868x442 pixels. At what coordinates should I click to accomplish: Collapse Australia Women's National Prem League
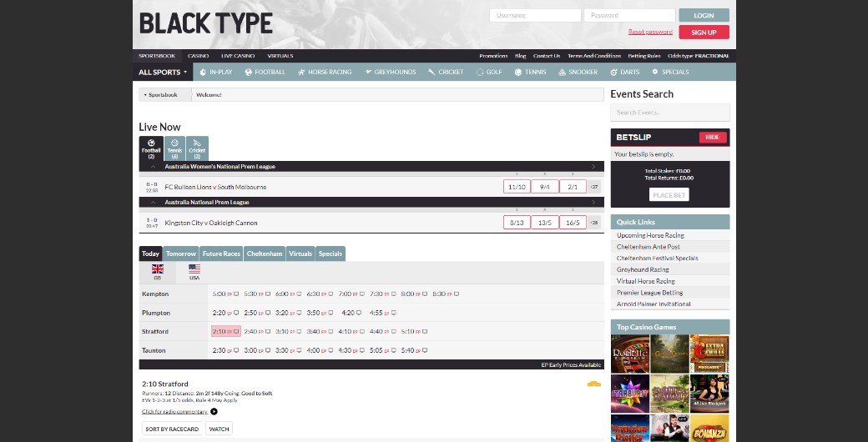[154, 167]
